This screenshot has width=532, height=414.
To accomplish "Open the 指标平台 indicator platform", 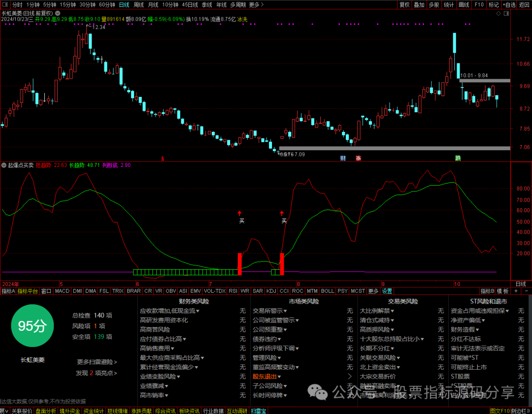I will tap(28, 291).
